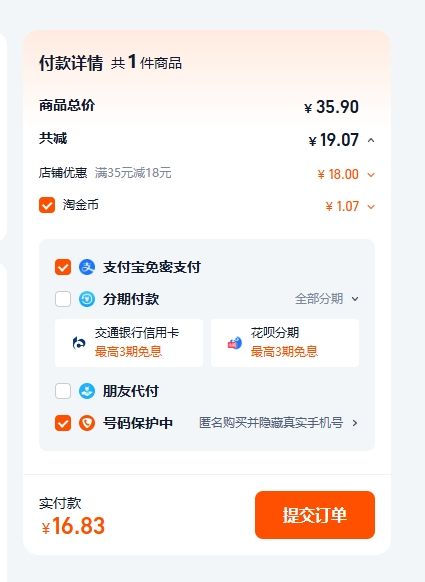The height and width of the screenshot is (582, 425).
Task: Open 匿名购买并隐藏真实手机号 details link
Action: pyautogui.click(x=278, y=423)
